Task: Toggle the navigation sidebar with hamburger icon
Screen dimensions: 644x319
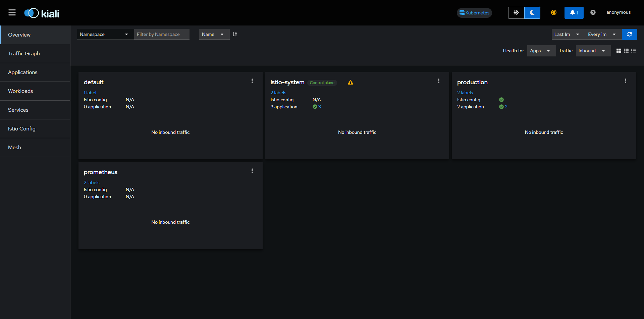Action: (12, 12)
